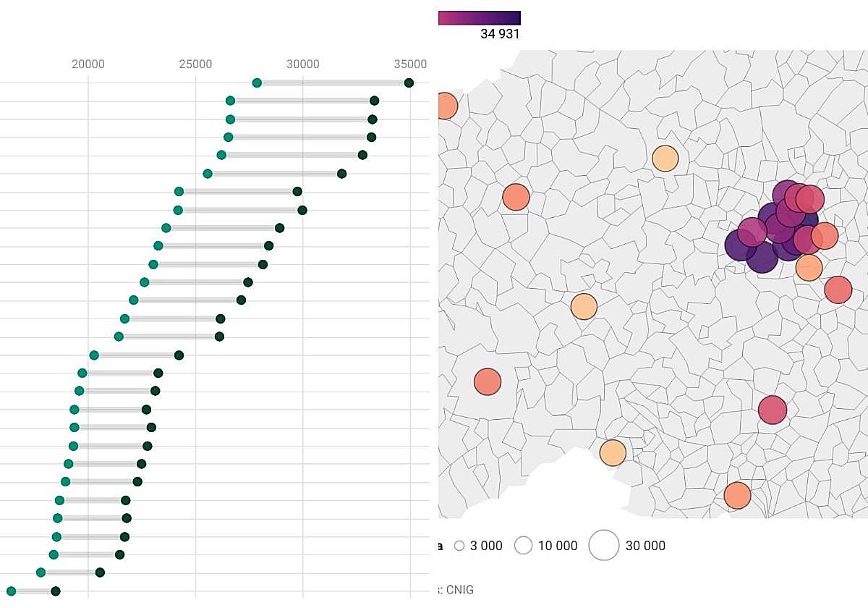Click the isolated magenta bubble in lower right map
The width and height of the screenshot is (868, 608).
[773, 410]
